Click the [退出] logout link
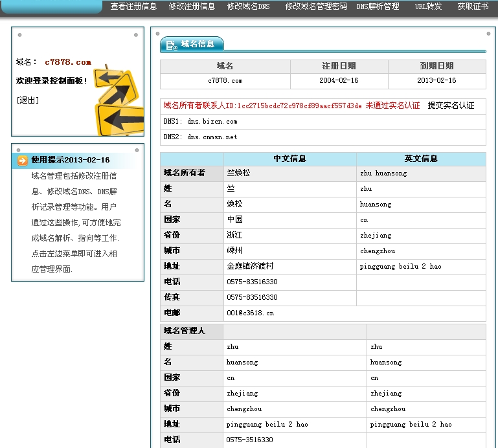 pyautogui.click(x=28, y=100)
